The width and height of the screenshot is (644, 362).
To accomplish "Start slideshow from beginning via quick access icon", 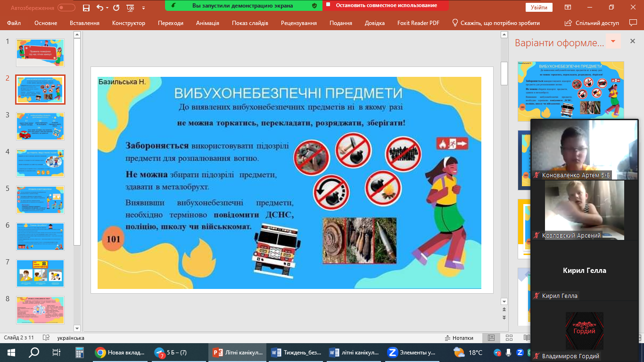I will 130,8.
